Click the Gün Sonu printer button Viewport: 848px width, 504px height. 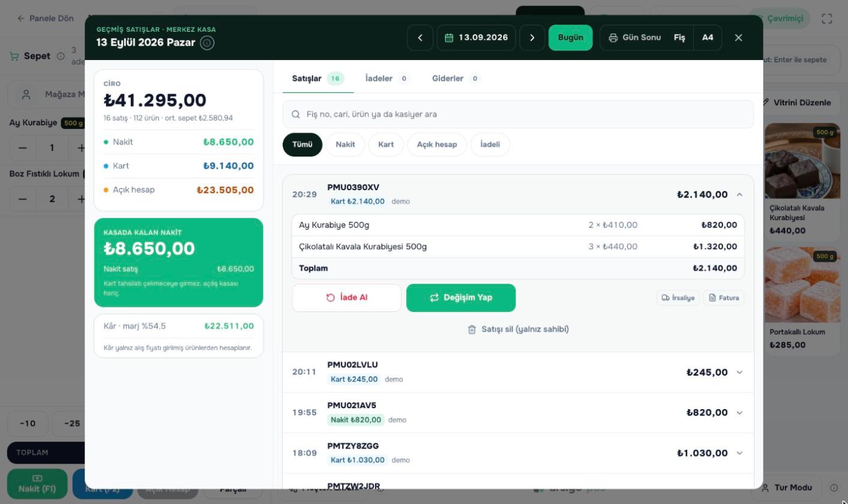[x=634, y=38]
